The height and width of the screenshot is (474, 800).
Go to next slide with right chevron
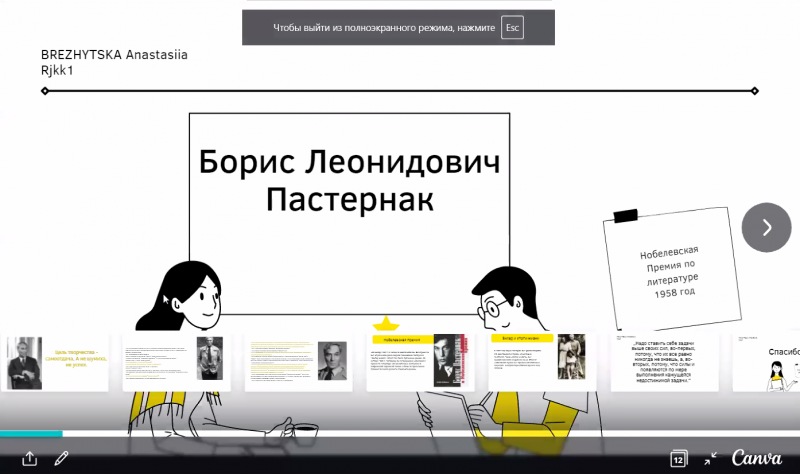766,227
